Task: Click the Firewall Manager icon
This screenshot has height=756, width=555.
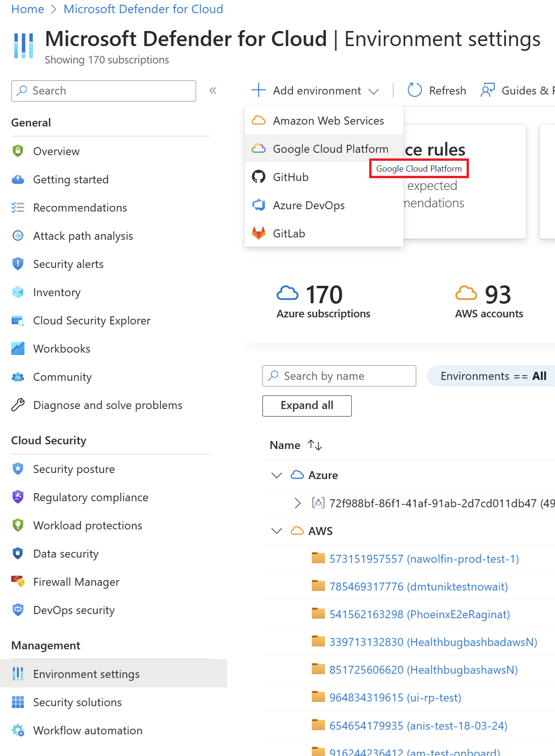Action: [18, 582]
